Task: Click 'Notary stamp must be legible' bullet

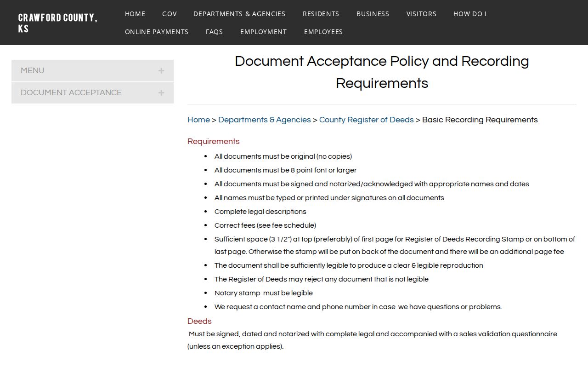Action: pos(263,293)
